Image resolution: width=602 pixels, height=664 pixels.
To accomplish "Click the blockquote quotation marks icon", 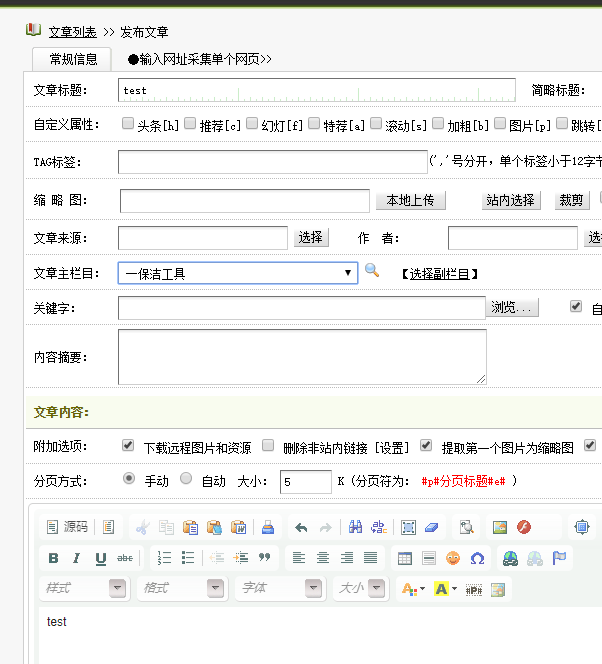I will tap(265, 558).
